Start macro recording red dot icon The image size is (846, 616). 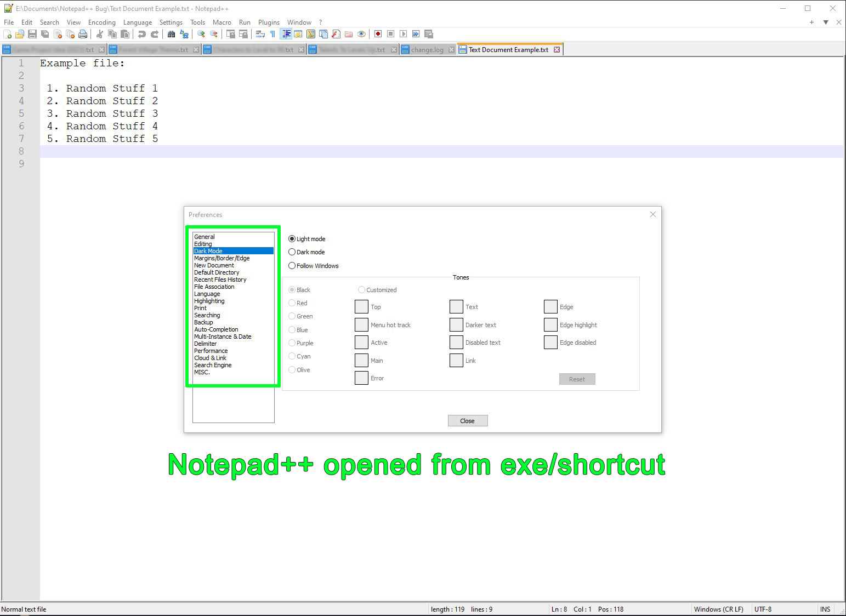click(x=378, y=34)
